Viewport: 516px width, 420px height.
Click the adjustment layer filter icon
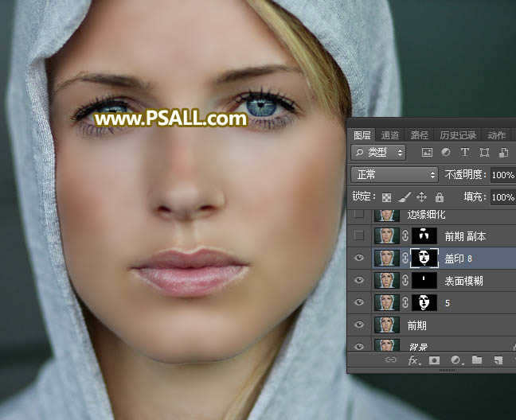point(446,152)
